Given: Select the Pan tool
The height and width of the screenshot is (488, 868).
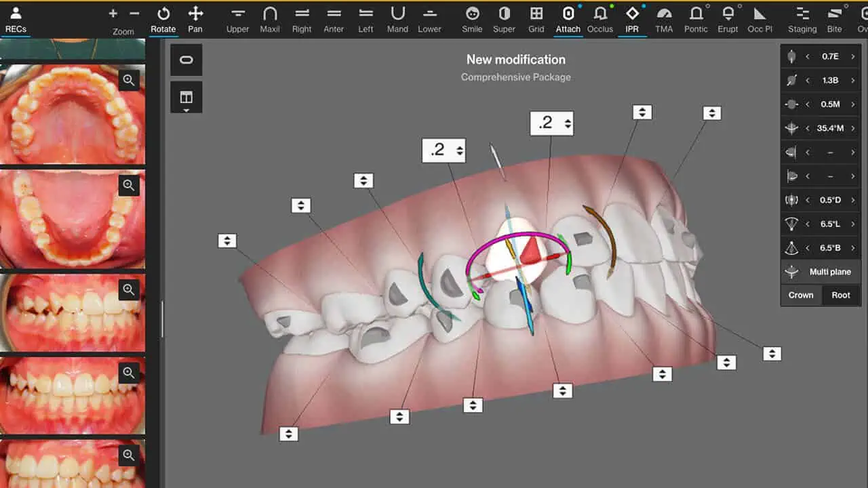Looking at the screenshot, I should point(195,17).
